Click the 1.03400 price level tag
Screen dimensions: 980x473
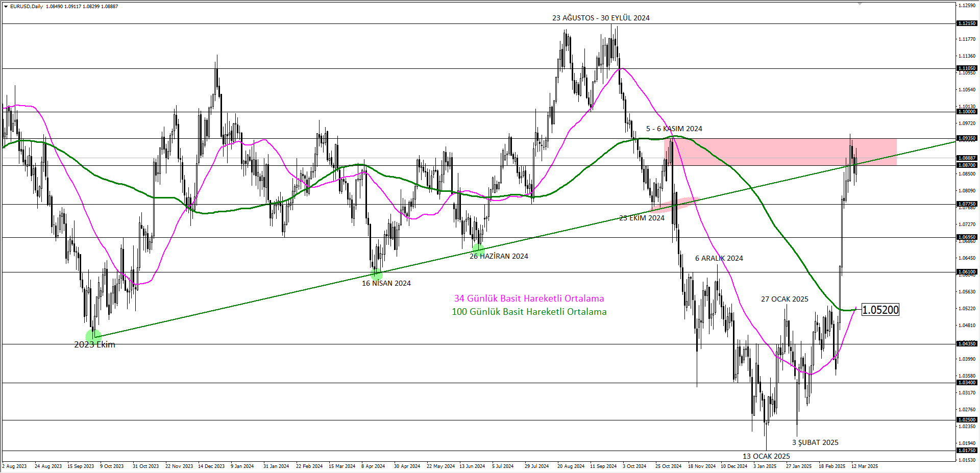[x=967, y=383]
